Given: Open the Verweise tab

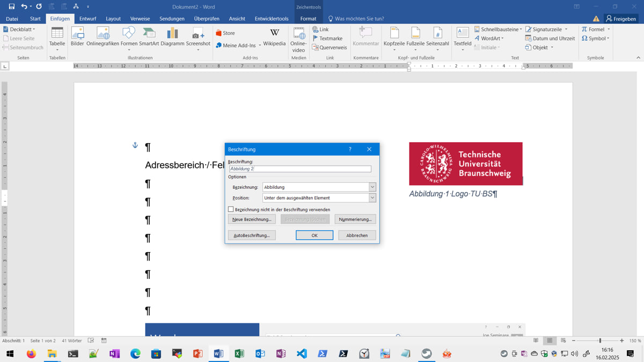Looking at the screenshot, I should point(140,19).
